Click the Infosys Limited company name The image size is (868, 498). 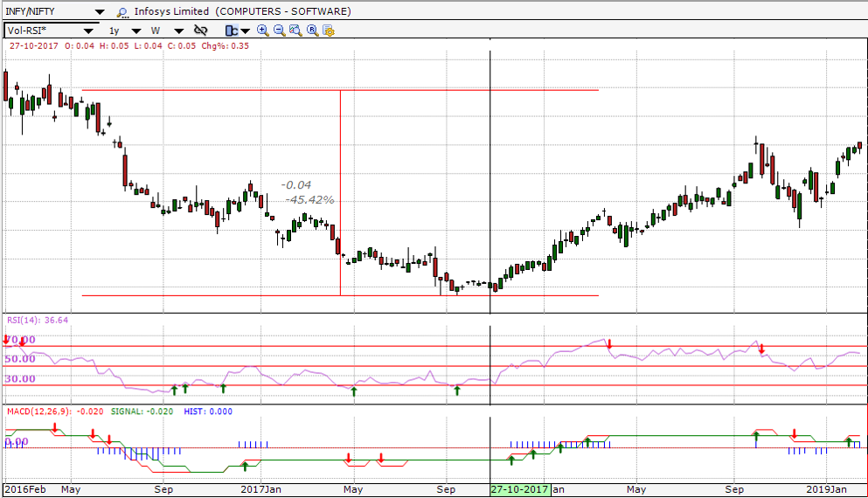point(171,12)
